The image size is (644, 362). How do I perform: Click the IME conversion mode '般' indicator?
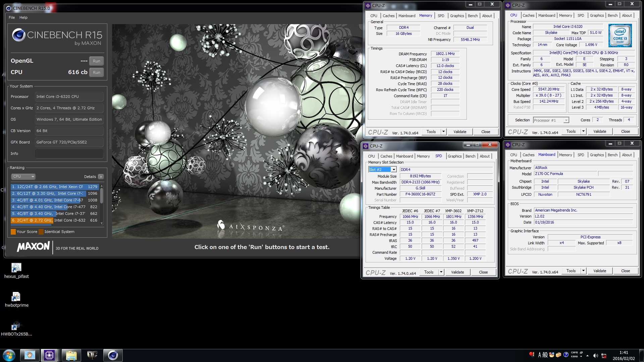click(x=545, y=355)
